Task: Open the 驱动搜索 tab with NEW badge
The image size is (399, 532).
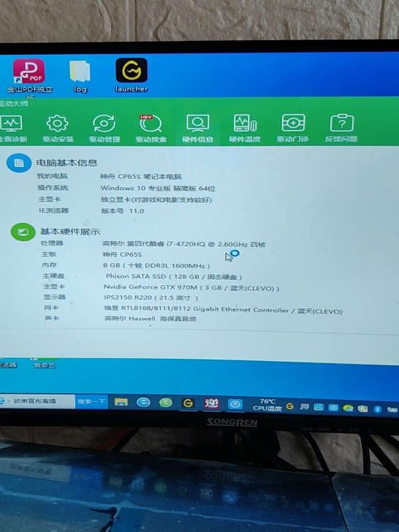Action: [151, 129]
